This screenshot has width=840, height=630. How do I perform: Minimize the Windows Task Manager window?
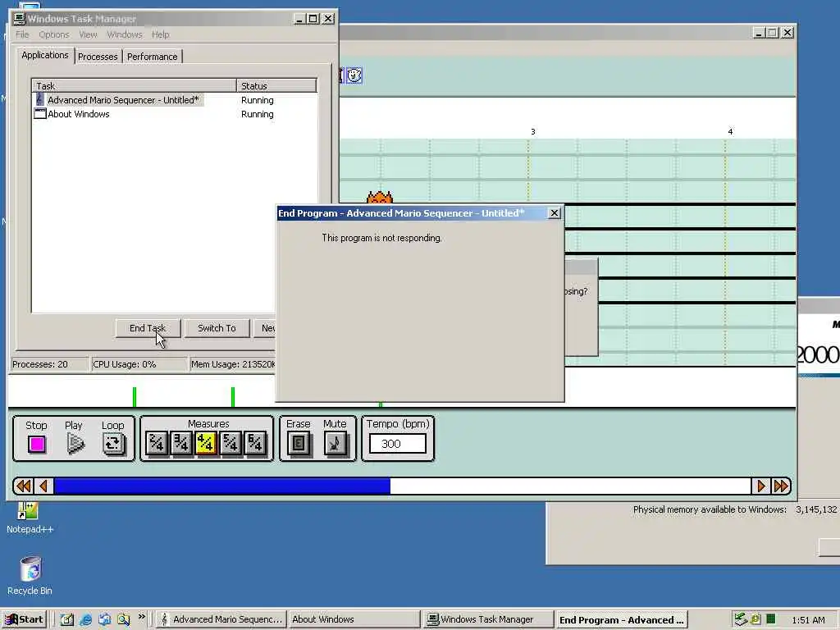(x=300, y=19)
